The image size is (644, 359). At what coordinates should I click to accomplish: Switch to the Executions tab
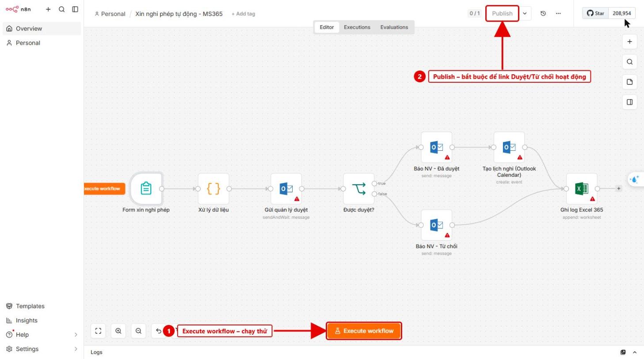click(x=357, y=27)
